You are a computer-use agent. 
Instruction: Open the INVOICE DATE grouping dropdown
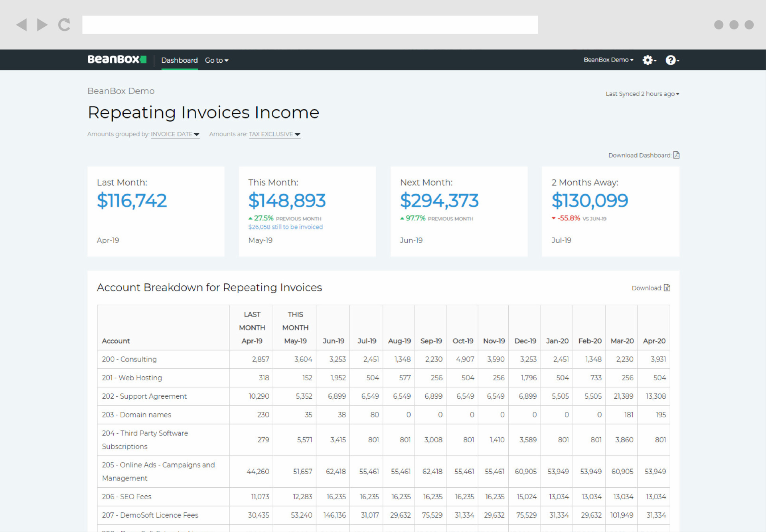click(x=175, y=134)
